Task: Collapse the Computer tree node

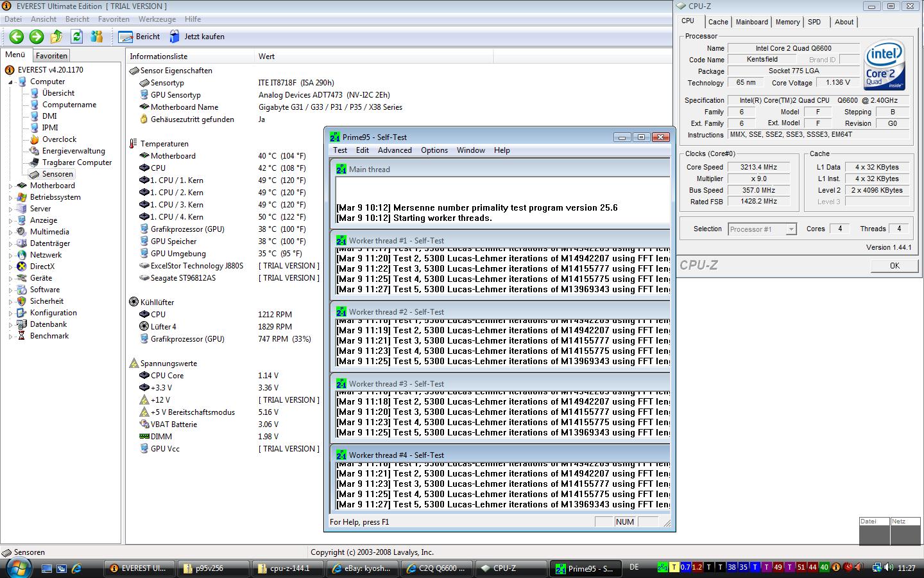Action: tap(11, 82)
